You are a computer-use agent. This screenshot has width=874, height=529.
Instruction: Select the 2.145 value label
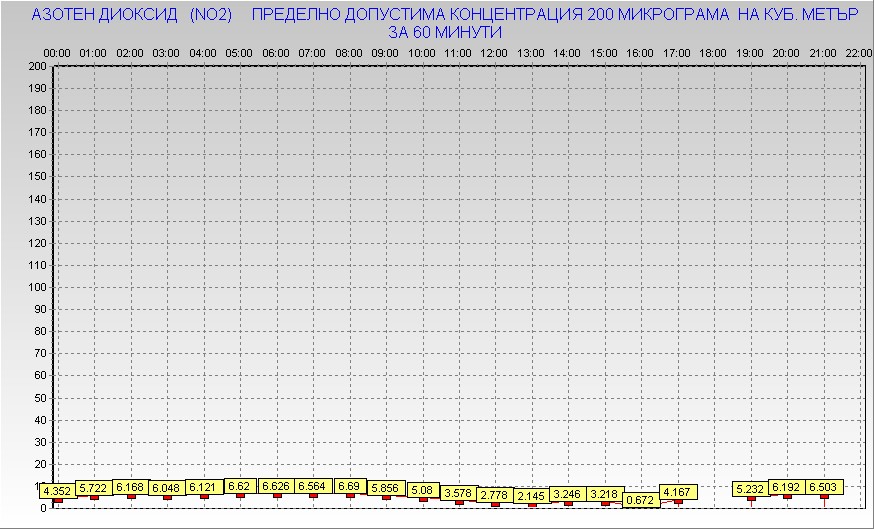click(x=531, y=496)
